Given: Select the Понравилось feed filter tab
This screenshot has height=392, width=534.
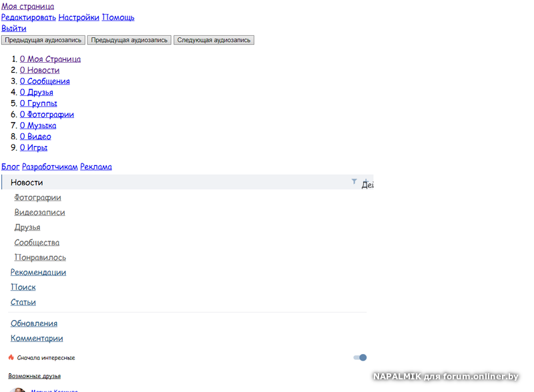Looking at the screenshot, I should [x=40, y=257].
